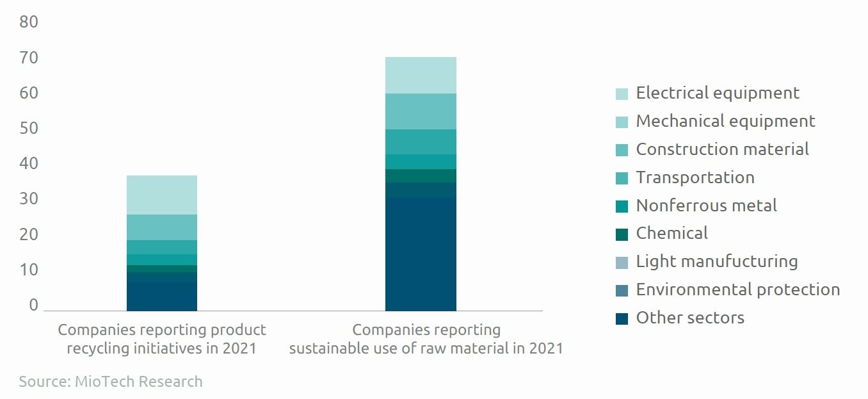Viewport: 868px width, 399px height.
Task: Click the "Electrical equipment" legend label text
Action: tap(718, 94)
